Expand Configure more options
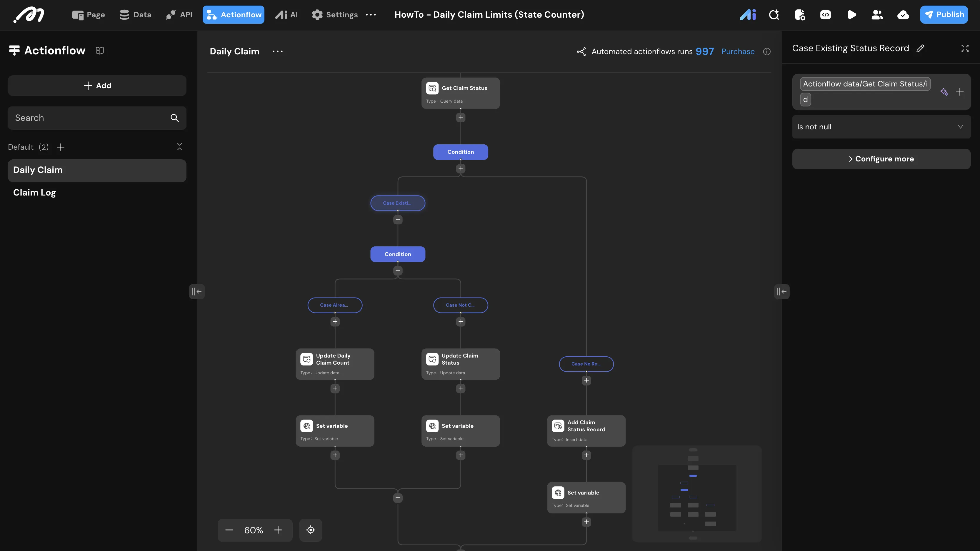The height and width of the screenshot is (551, 980). 881,159
